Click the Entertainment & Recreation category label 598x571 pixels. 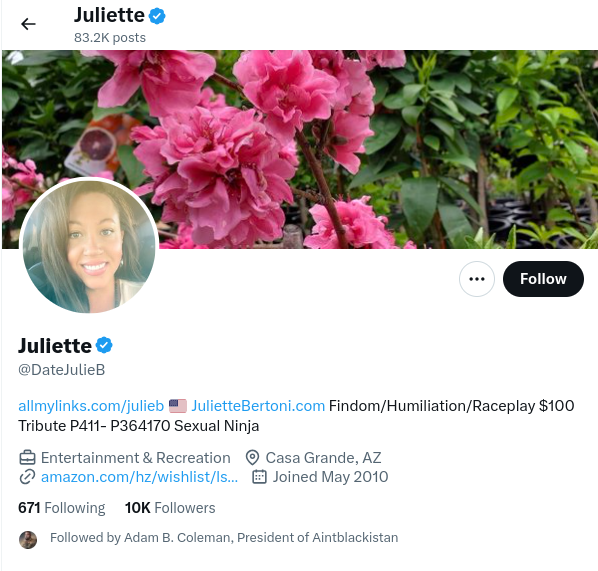coord(135,457)
